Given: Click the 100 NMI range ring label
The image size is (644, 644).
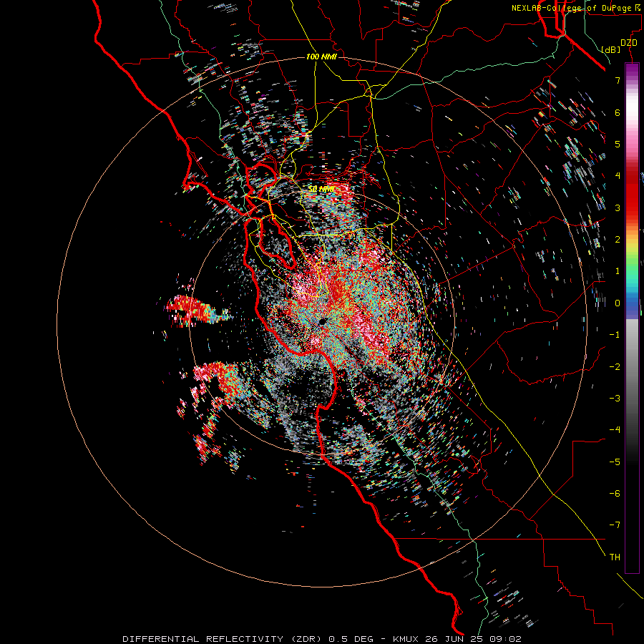Looking at the screenshot, I should (x=321, y=57).
